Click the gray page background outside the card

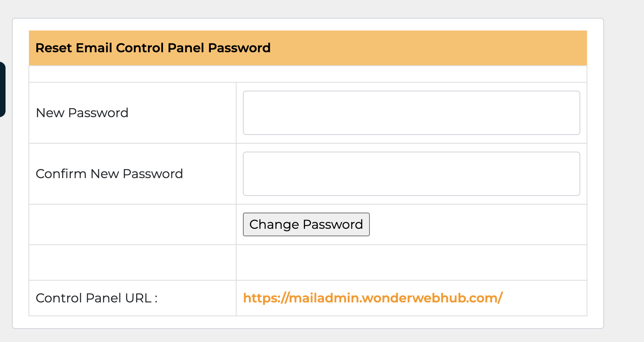click(624, 158)
